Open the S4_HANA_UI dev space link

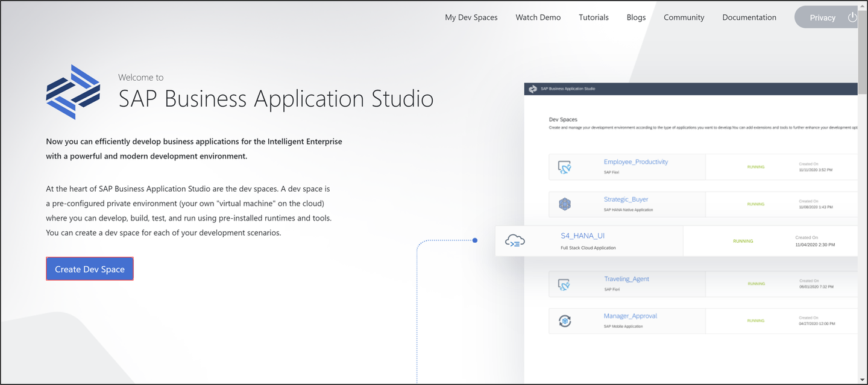(583, 236)
